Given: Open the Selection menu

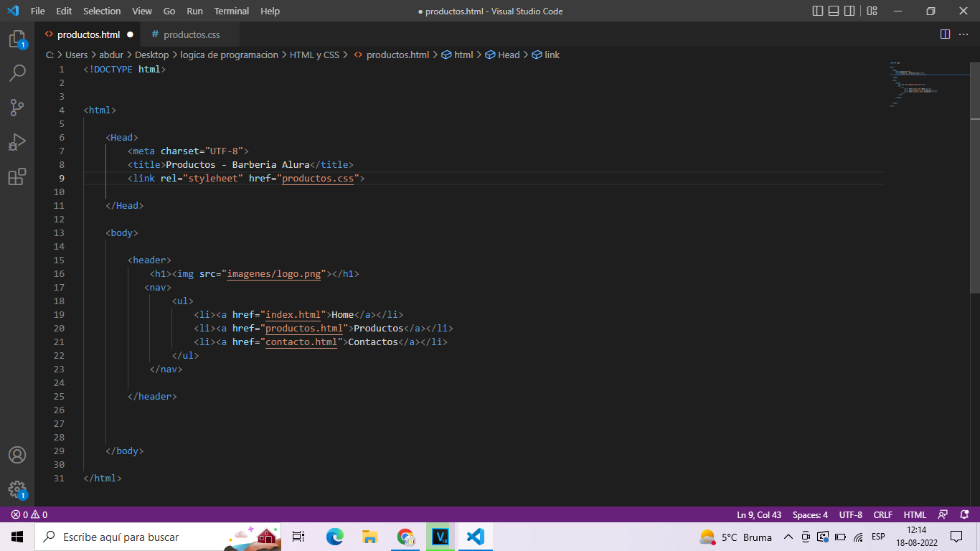Looking at the screenshot, I should coord(102,11).
